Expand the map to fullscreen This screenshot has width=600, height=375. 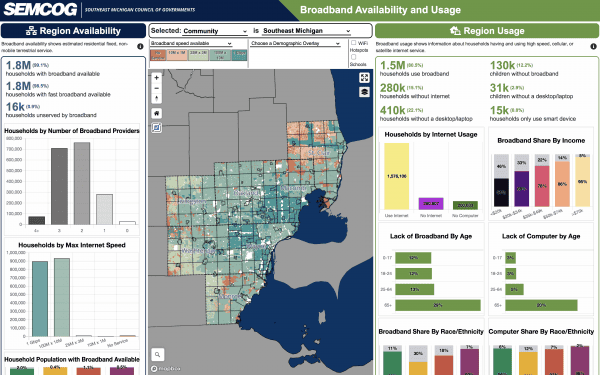tap(364, 78)
